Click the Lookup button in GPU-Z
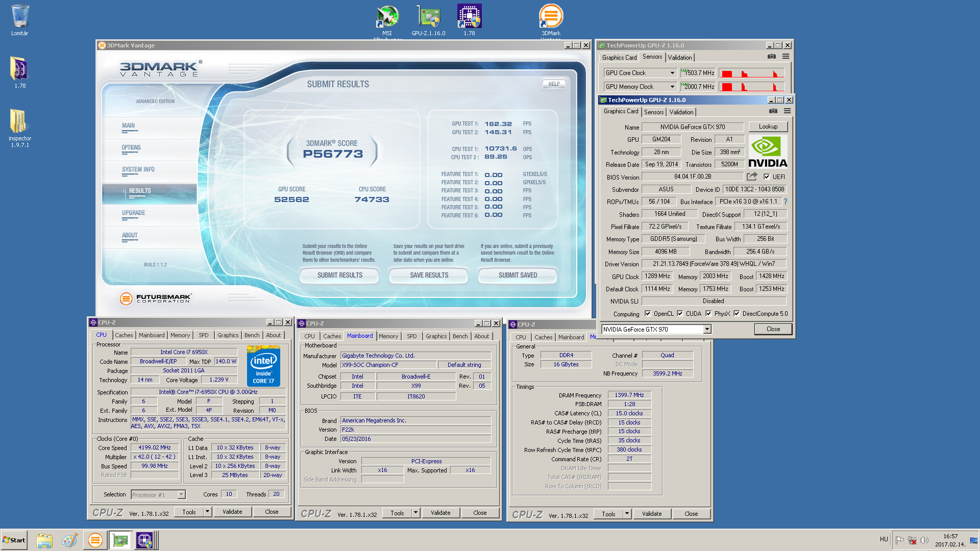This screenshot has width=980, height=551. (768, 127)
